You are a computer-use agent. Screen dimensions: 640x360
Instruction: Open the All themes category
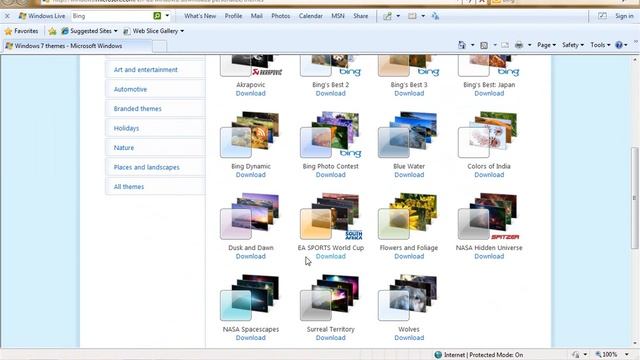click(155, 187)
